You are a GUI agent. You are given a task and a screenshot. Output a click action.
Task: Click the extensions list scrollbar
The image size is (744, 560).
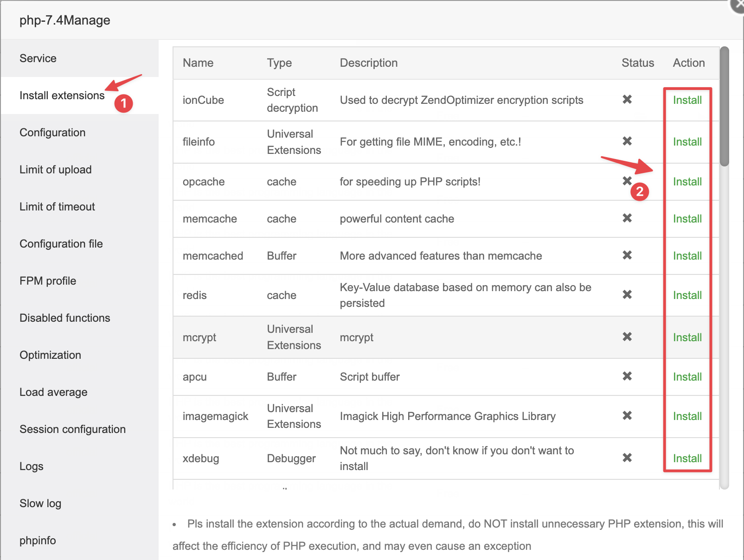725,106
